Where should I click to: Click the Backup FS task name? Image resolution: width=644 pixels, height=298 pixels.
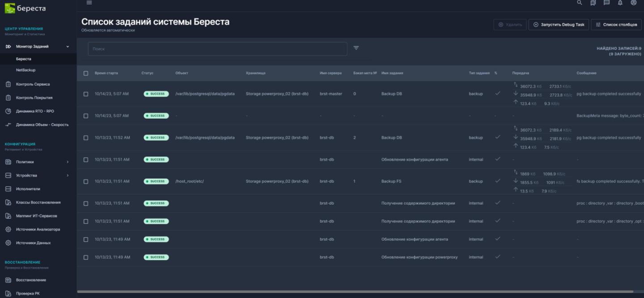392,181
